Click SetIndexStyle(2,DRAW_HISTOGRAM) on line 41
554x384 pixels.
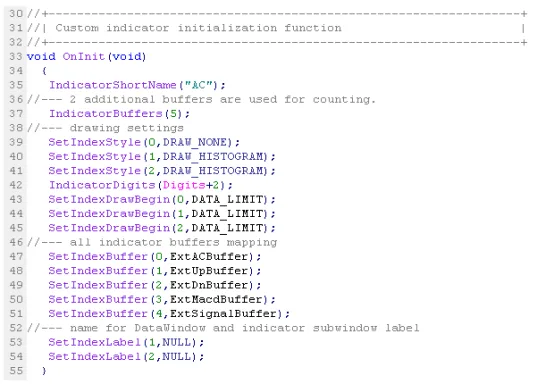[x=162, y=171]
